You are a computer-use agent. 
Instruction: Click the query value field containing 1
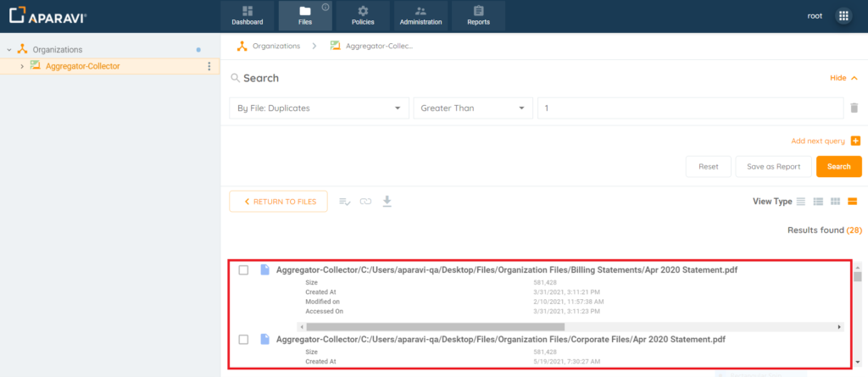coord(690,108)
